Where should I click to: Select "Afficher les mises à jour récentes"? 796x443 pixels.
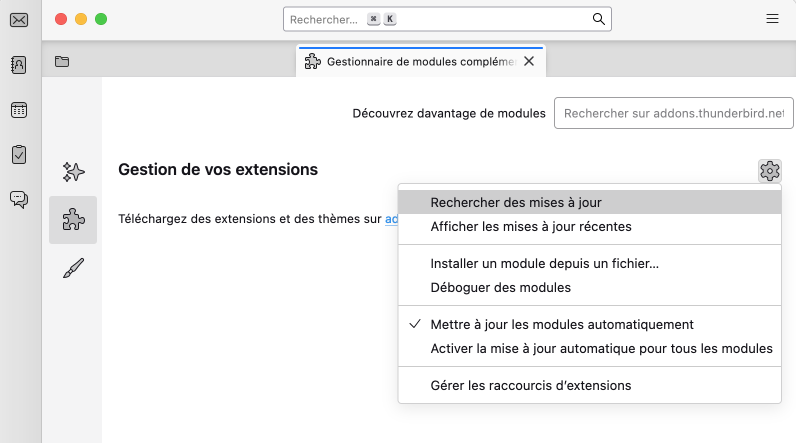click(x=530, y=227)
